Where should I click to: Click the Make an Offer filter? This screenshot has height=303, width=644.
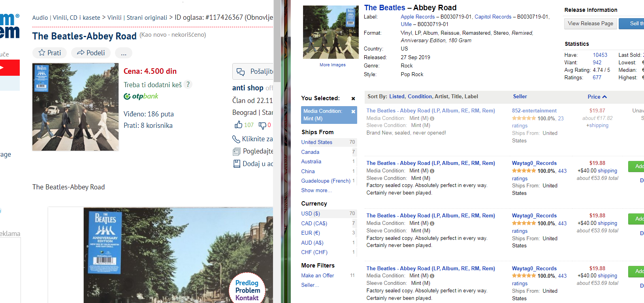[x=317, y=275]
